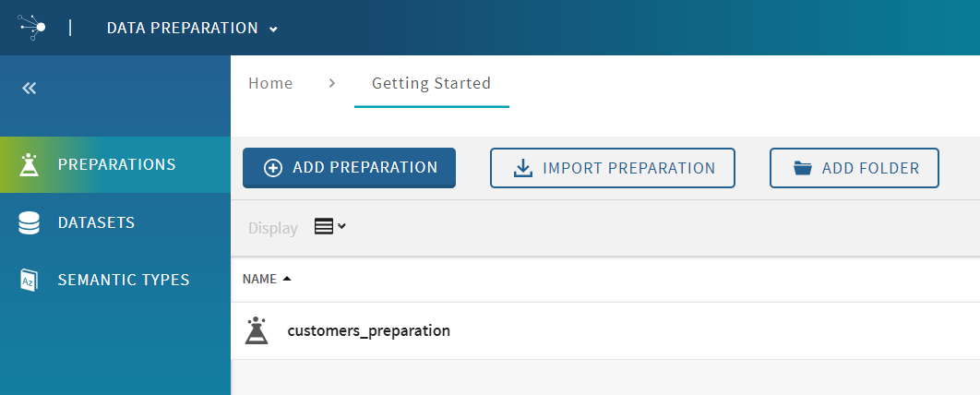This screenshot has width=980, height=395.
Task: Go to the Datasets section
Action: coord(96,223)
